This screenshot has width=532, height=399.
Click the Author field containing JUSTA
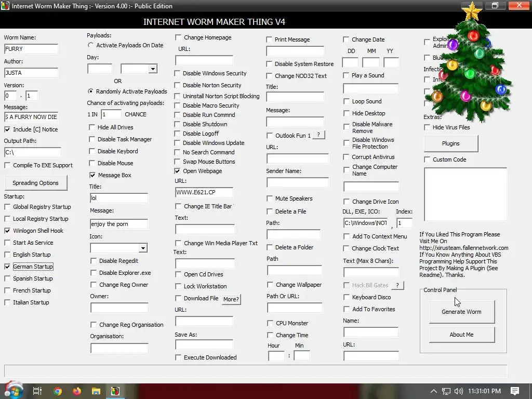[31, 73]
